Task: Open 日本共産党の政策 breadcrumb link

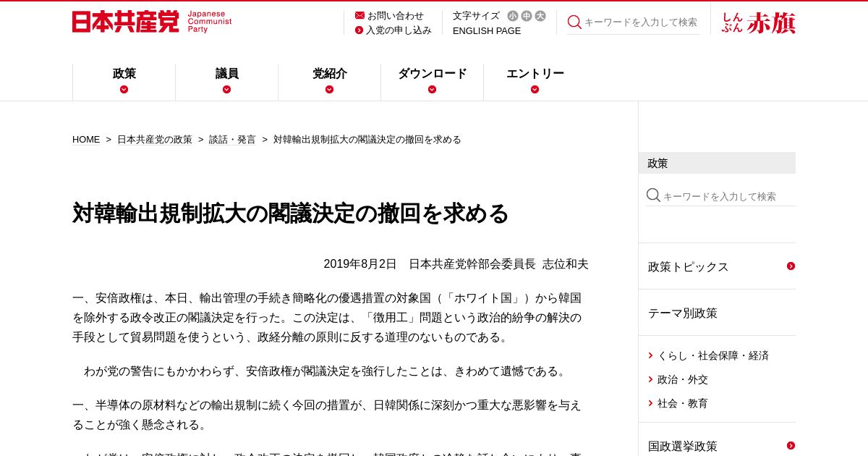Action: [x=155, y=140]
